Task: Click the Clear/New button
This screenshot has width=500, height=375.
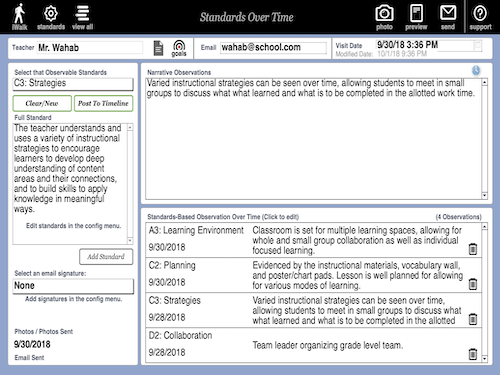Action: coord(42,103)
